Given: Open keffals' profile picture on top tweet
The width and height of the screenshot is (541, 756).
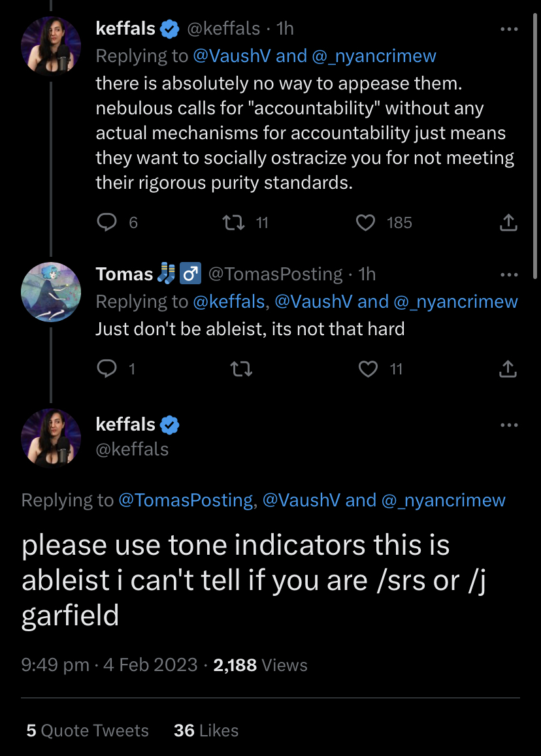Looking at the screenshot, I should click(x=50, y=46).
